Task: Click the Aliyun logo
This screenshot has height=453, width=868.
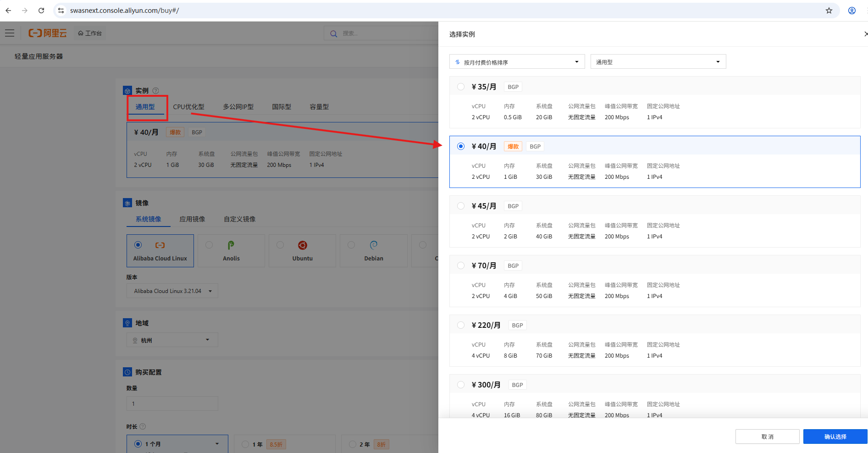Action: [x=48, y=33]
